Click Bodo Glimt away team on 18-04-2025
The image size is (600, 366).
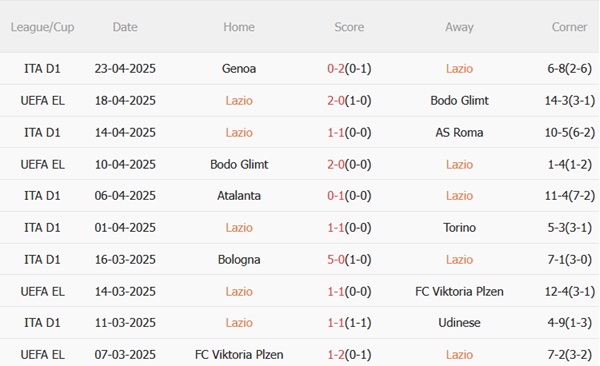(x=459, y=101)
